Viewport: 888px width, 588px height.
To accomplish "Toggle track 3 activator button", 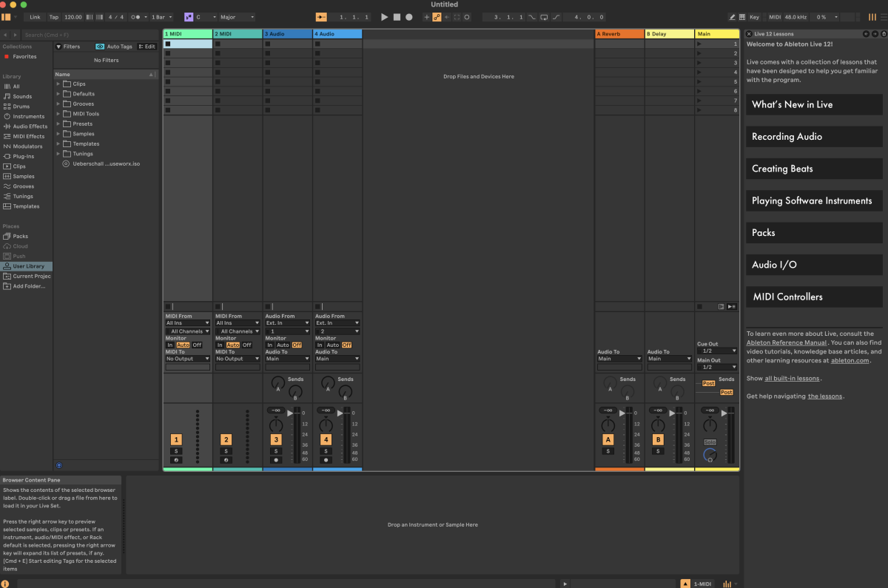I will [x=276, y=439].
